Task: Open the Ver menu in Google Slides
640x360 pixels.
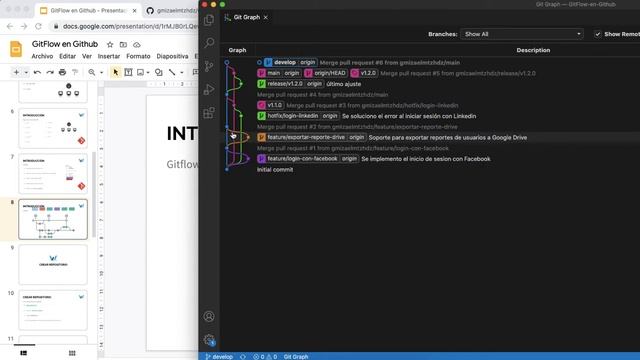Action: click(x=87, y=56)
